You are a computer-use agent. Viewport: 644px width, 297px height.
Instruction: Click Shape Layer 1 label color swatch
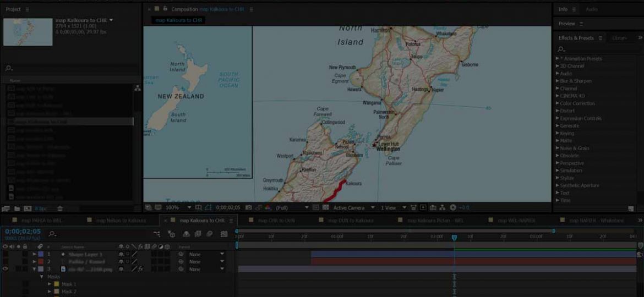click(40, 254)
